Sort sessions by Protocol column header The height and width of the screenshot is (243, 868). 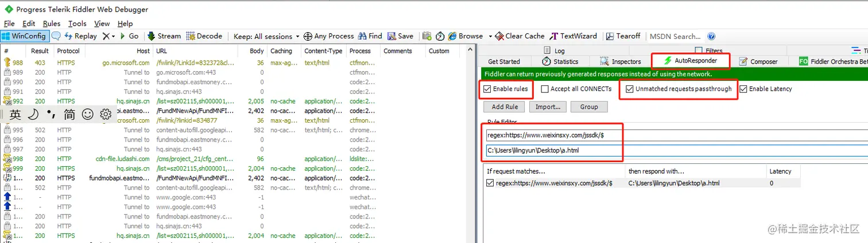(x=68, y=51)
